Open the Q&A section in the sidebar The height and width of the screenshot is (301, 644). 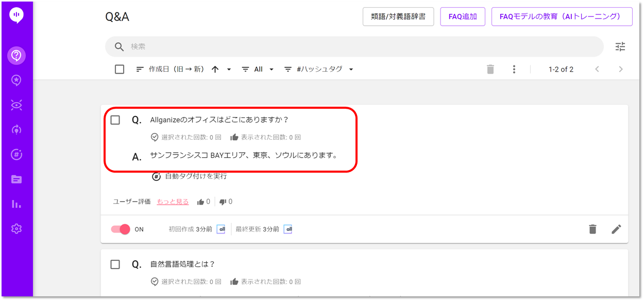16,55
